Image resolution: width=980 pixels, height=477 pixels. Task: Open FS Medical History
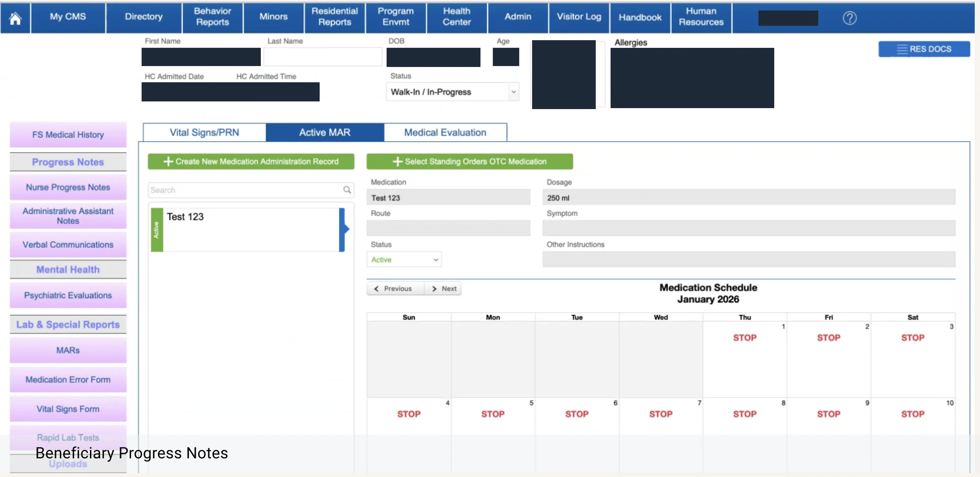click(68, 135)
